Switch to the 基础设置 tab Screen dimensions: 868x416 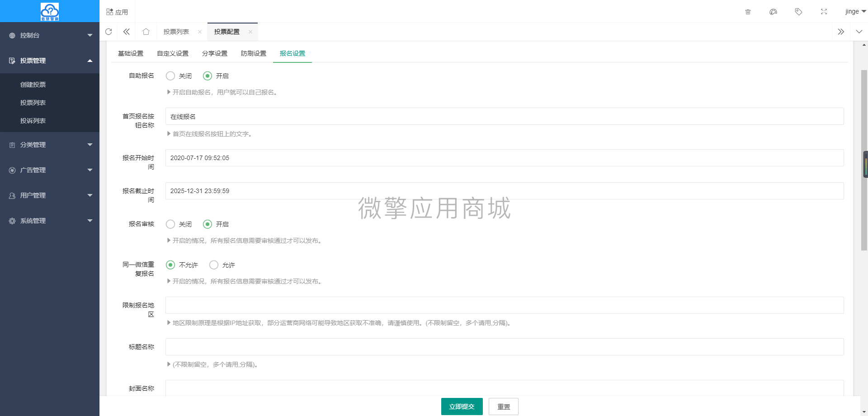[x=131, y=53]
